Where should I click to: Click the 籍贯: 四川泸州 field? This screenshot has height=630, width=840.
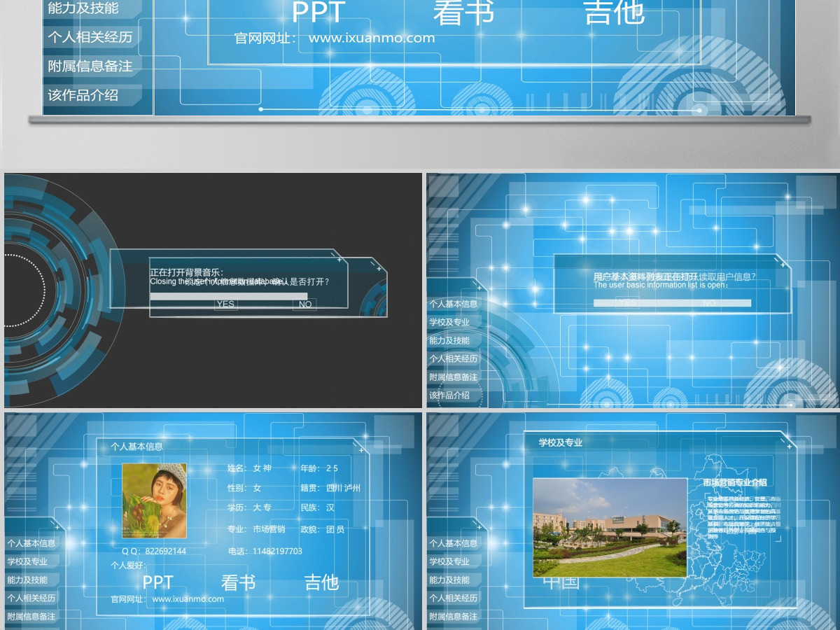(330, 488)
